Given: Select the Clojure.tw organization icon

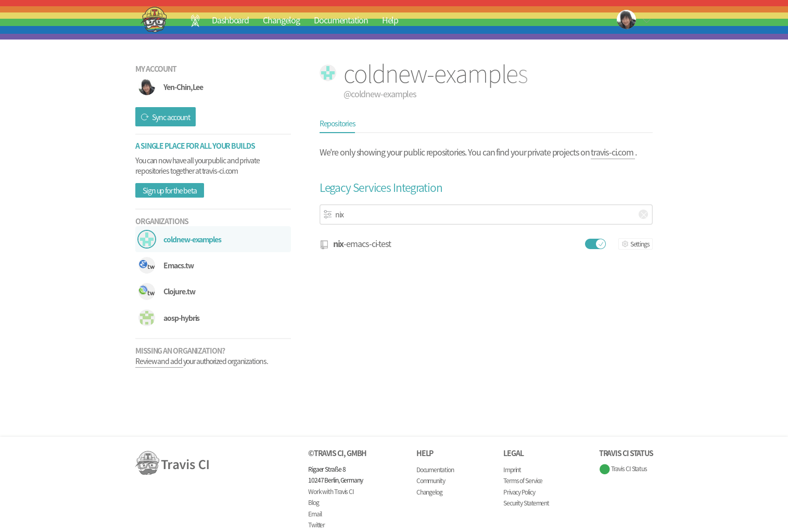Looking at the screenshot, I should [147, 291].
